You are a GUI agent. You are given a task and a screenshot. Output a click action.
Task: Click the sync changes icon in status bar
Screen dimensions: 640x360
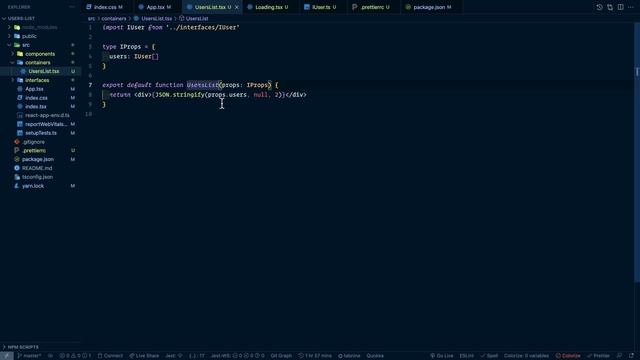coord(51,356)
